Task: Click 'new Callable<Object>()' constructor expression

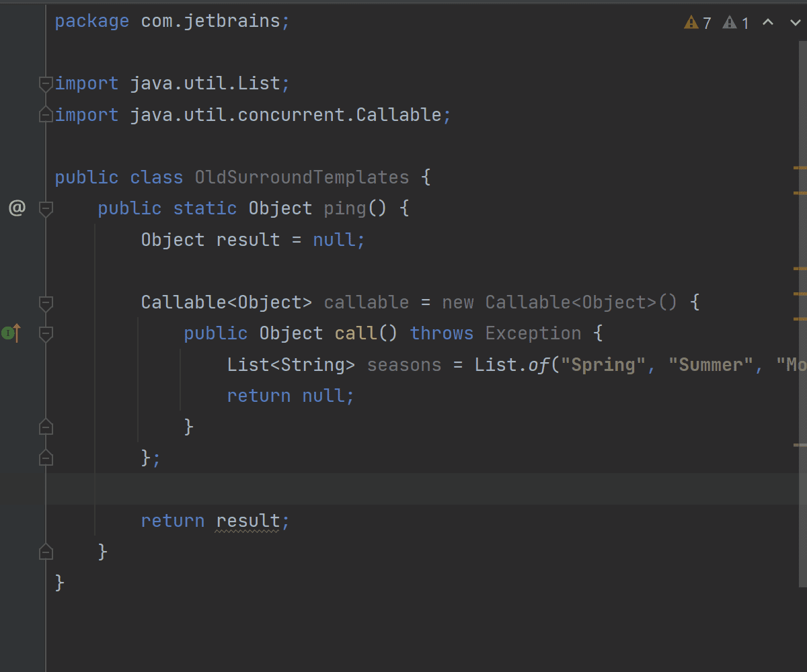Action: 560,302
